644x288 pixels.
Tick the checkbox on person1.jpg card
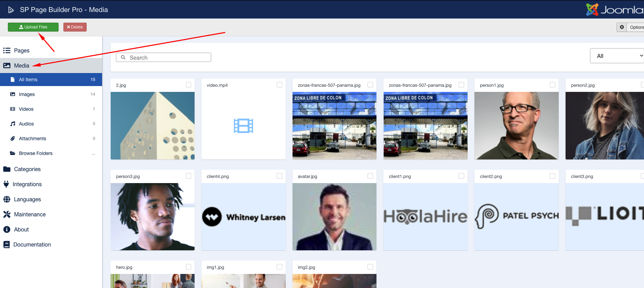click(x=553, y=85)
